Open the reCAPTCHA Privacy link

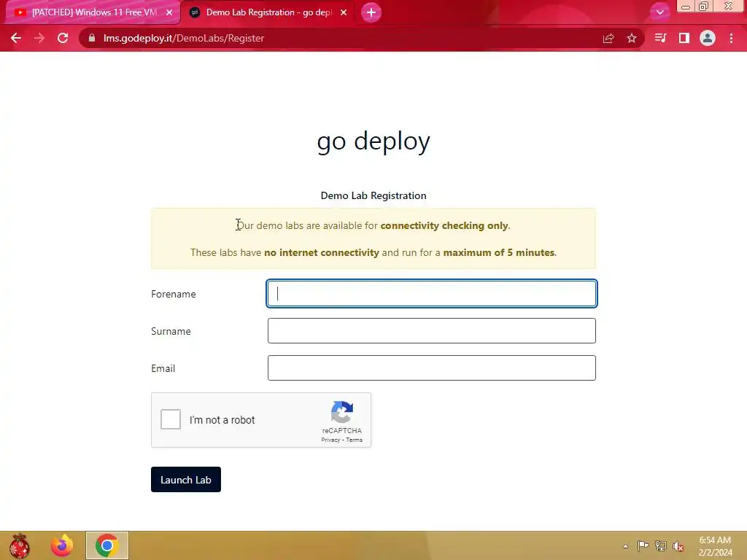click(x=330, y=440)
